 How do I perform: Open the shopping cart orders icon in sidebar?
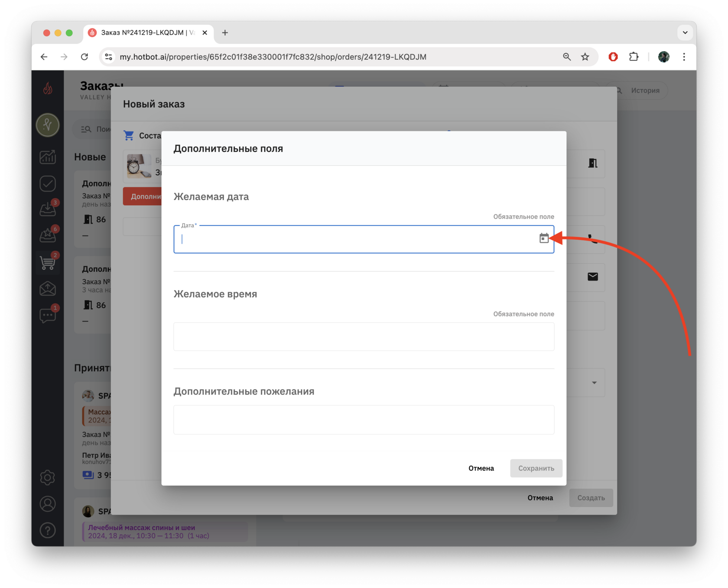(48, 262)
